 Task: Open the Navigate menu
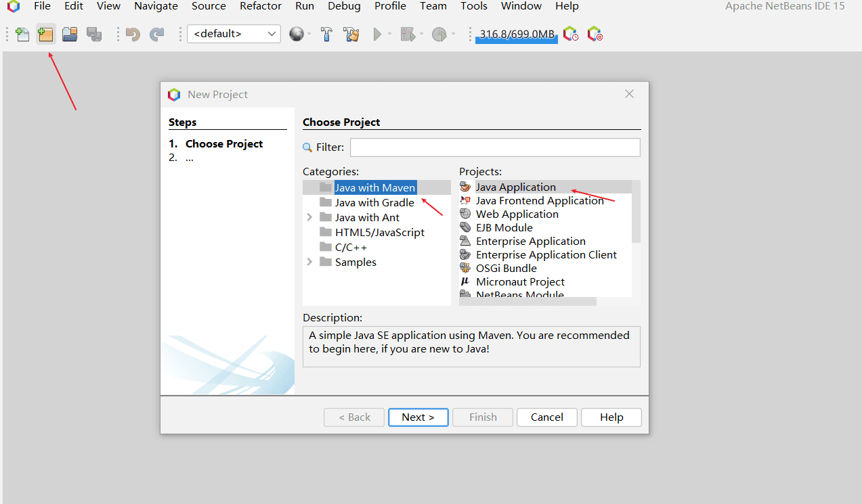[x=156, y=6]
